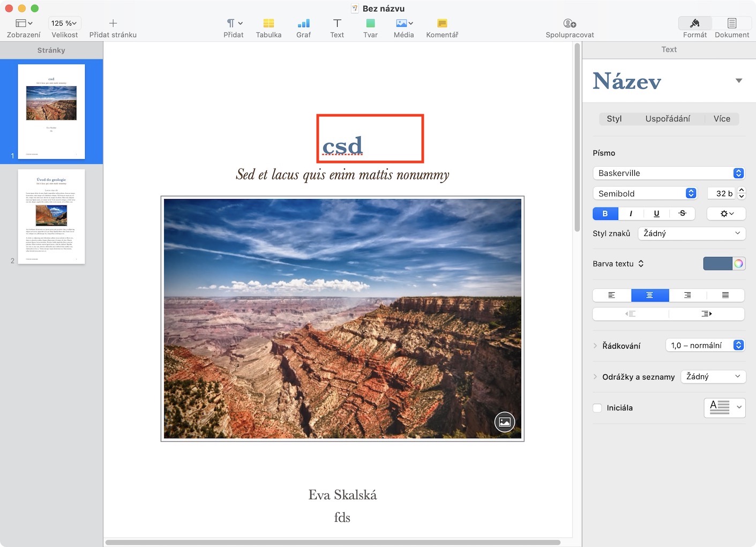Switch to the Uspořádání tab

pos(668,119)
